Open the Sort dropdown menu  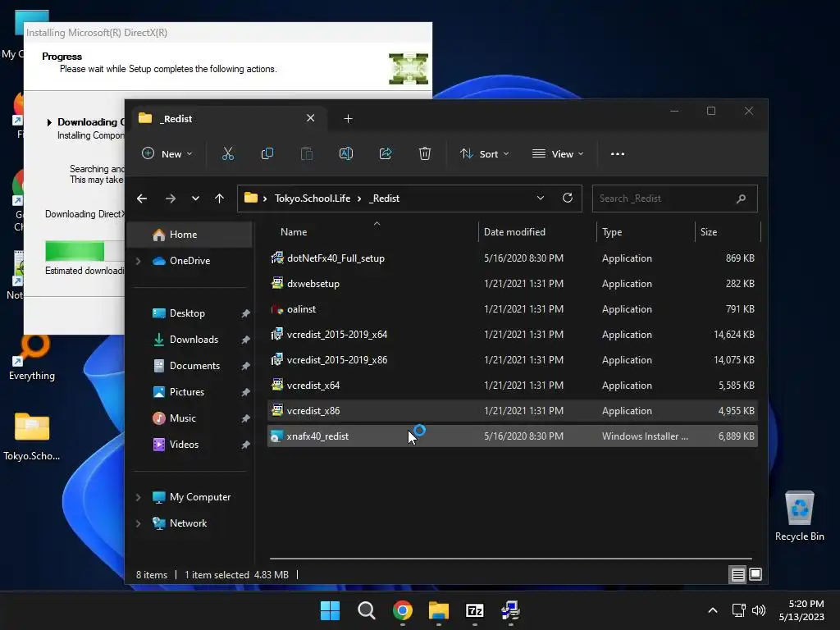click(484, 153)
